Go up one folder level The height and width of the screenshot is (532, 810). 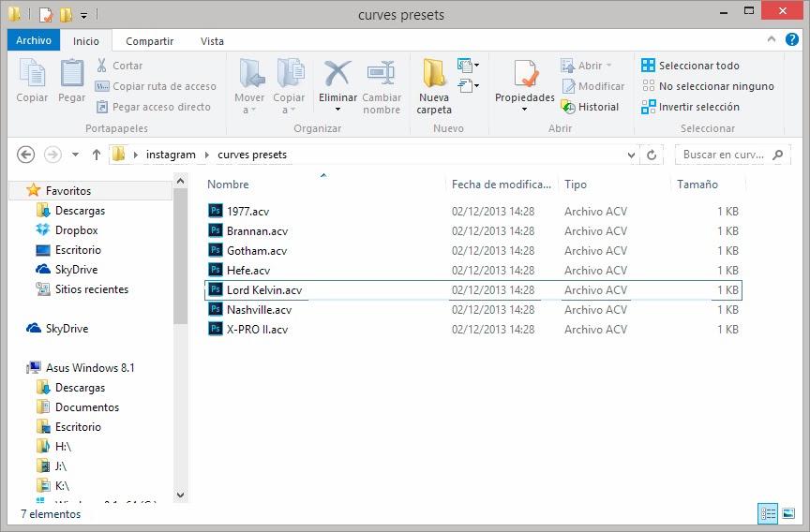click(96, 155)
